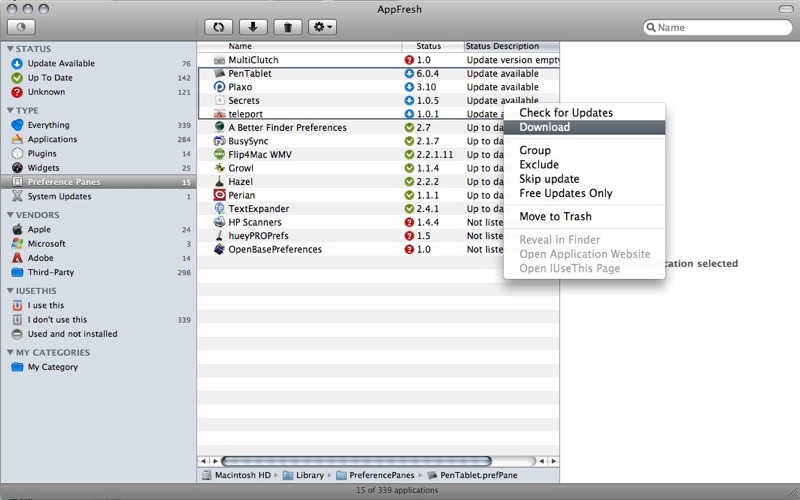The image size is (800, 500).
Task: Click the Secrets row icon
Action: point(219,101)
